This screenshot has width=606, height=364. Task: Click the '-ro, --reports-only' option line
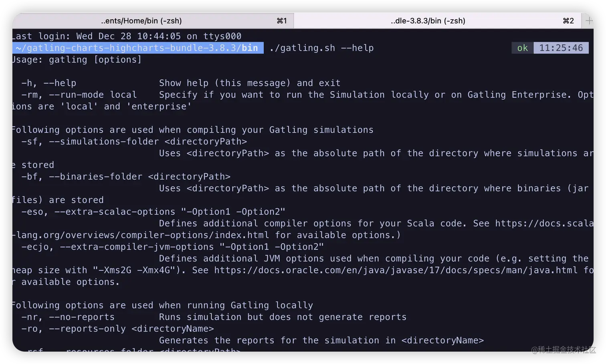[x=117, y=329]
